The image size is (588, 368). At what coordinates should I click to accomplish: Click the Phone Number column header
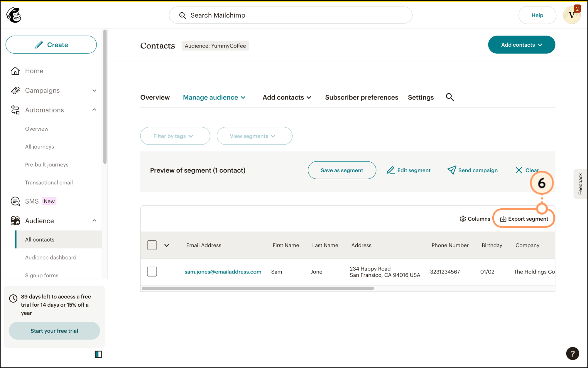[450, 245]
